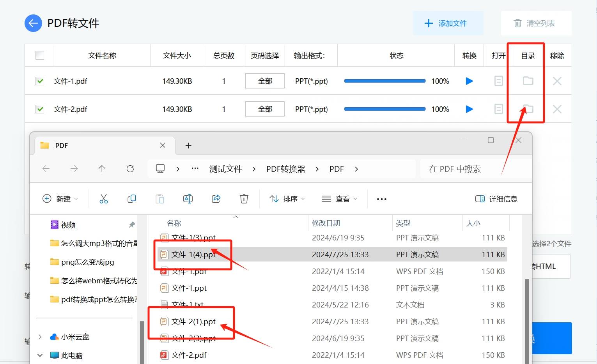Click the Cut scissors icon
The image size is (597, 364).
pos(104,199)
